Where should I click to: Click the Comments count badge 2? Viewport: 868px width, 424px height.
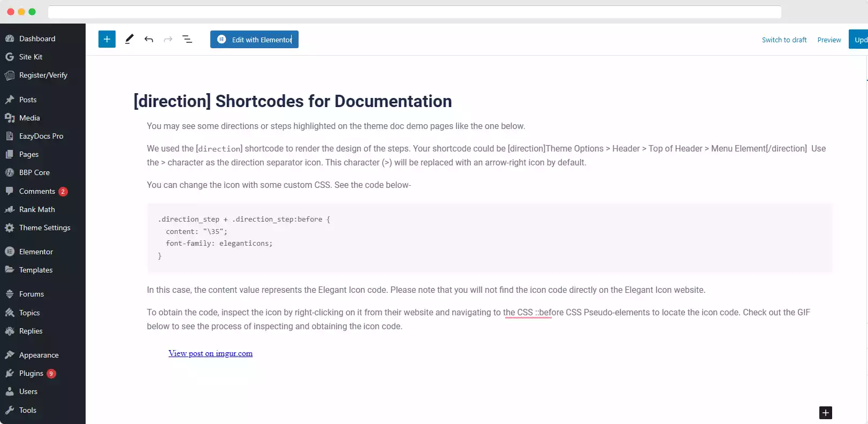pos(63,191)
